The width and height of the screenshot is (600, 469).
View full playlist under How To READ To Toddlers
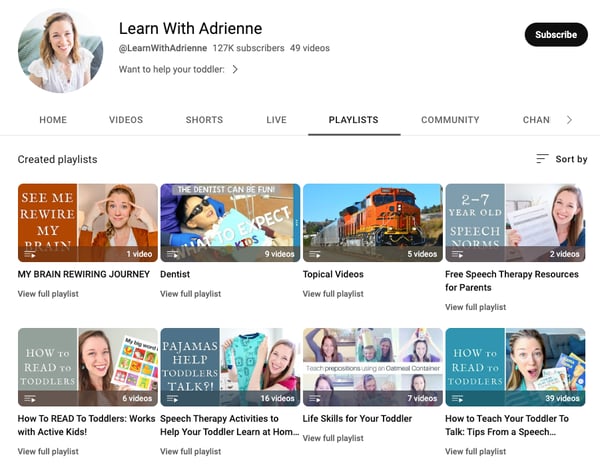coord(48,451)
